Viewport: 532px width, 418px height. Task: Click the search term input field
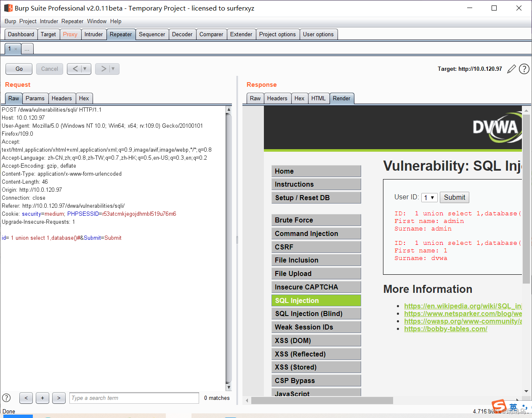tap(134, 398)
